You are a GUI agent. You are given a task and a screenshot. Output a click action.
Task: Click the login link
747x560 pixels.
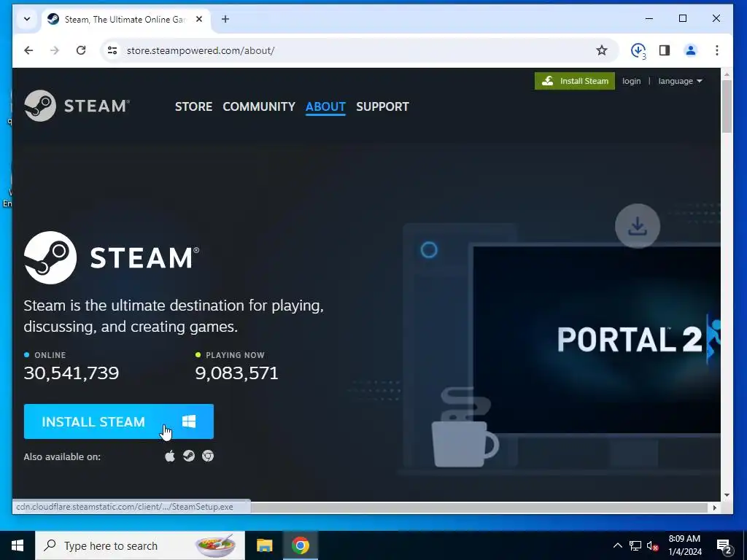click(631, 81)
